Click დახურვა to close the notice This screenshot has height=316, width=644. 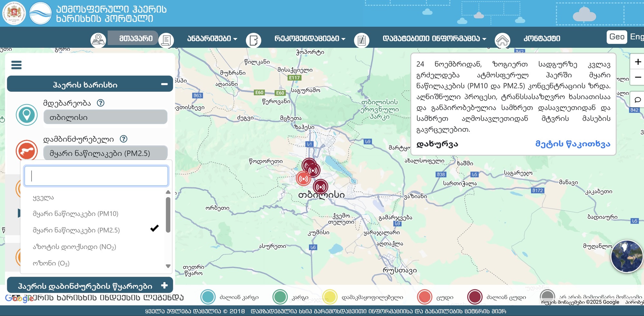click(x=437, y=144)
